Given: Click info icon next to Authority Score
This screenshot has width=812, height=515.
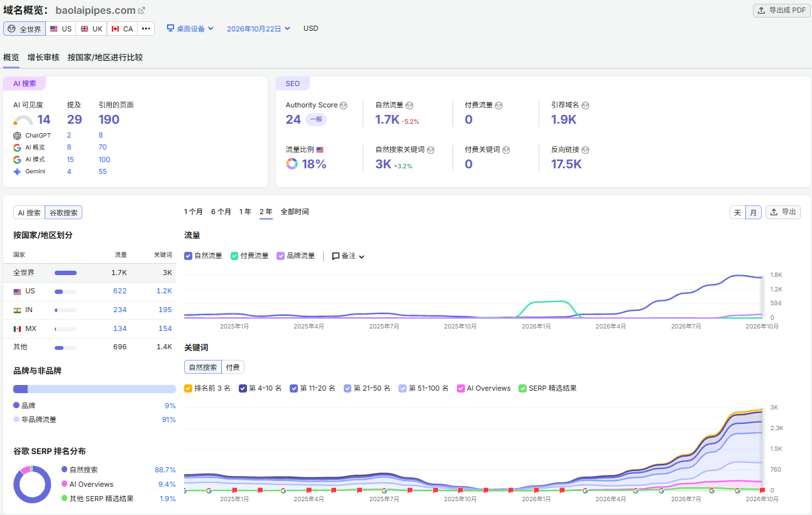Looking at the screenshot, I should 343,106.
